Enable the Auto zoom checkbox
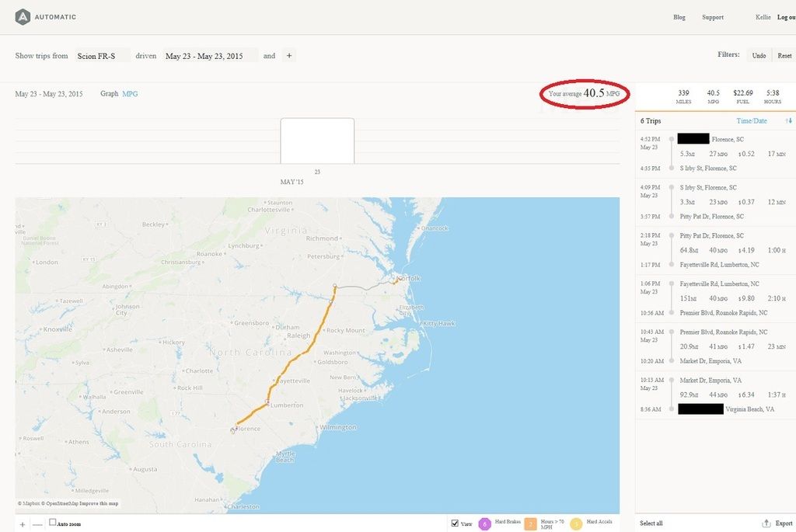This screenshot has height=532, width=796. pyautogui.click(x=53, y=523)
